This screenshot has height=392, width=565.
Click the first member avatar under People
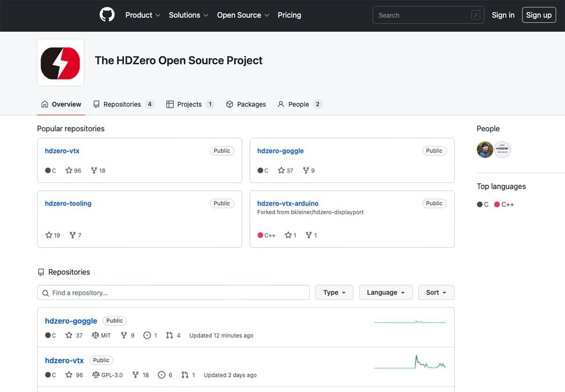click(x=485, y=150)
